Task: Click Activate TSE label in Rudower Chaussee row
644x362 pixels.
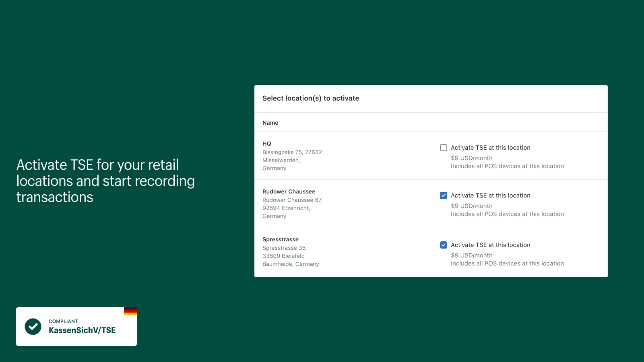Action: pyautogui.click(x=490, y=195)
